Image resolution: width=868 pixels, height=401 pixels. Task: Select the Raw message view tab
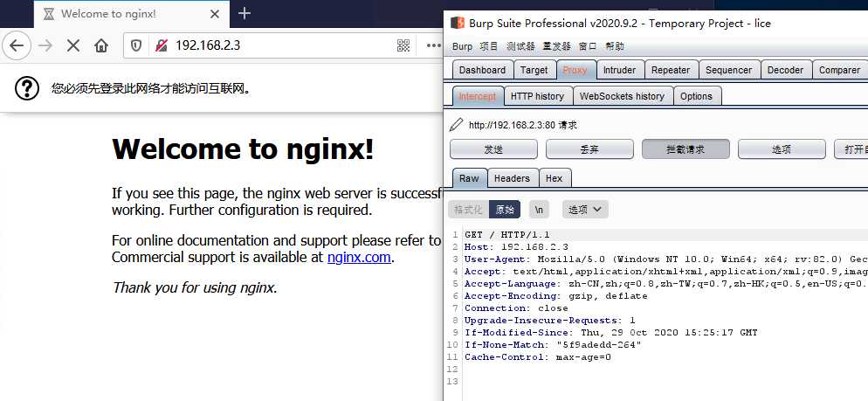coord(470,178)
